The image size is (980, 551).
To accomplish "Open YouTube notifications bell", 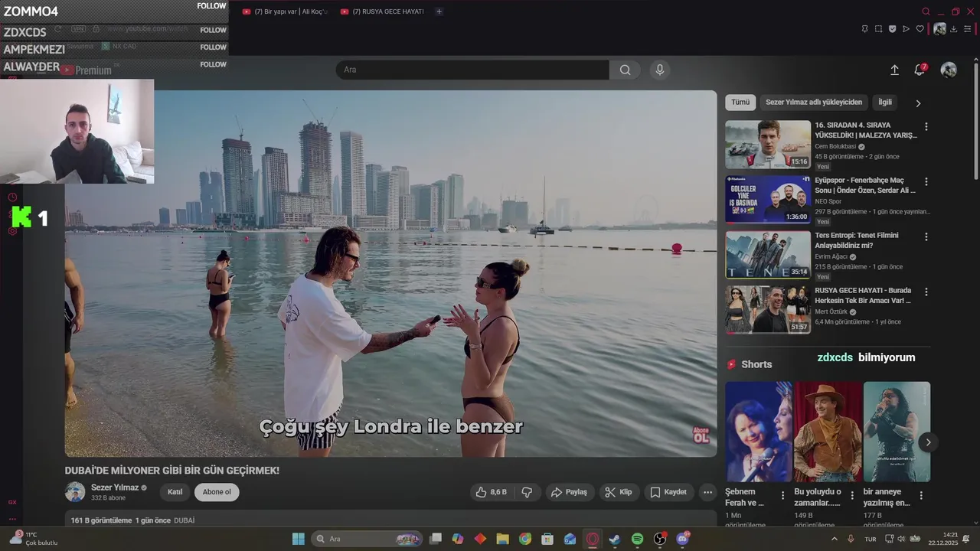I will (x=920, y=70).
